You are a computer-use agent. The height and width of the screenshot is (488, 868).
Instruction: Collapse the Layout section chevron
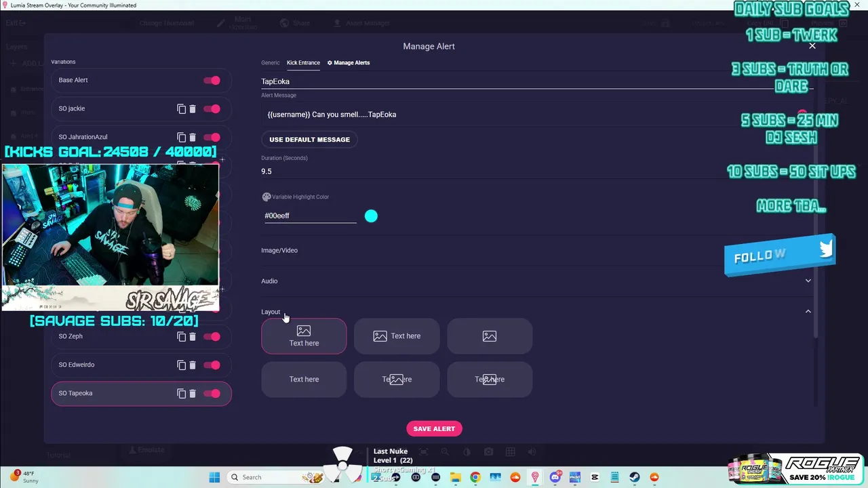click(x=808, y=312)
